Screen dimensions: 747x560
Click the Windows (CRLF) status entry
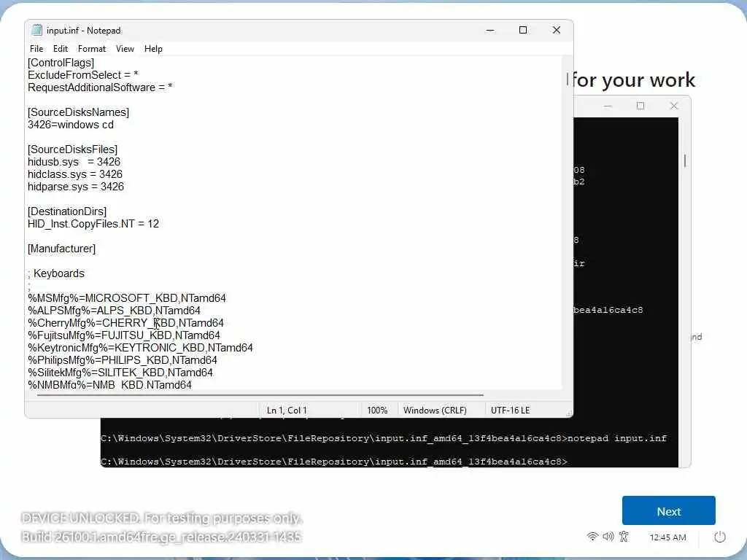tap(435, 410)
